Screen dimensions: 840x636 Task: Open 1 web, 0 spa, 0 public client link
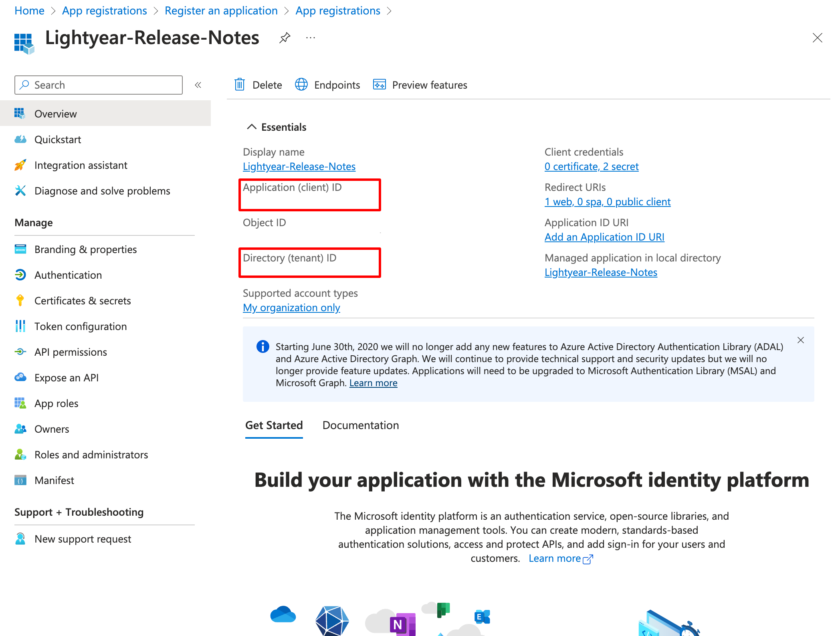click(608, 201)
